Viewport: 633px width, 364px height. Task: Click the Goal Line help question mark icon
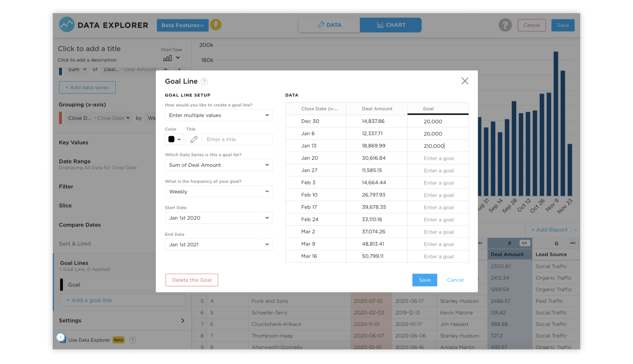coord(204,81)
